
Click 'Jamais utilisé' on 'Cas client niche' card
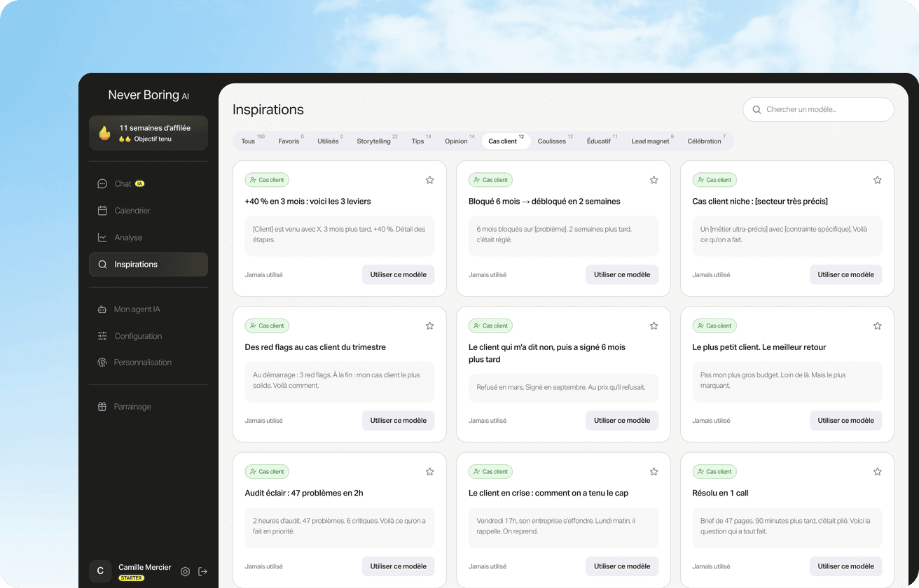pyautogui.click(x=712, y=275)
